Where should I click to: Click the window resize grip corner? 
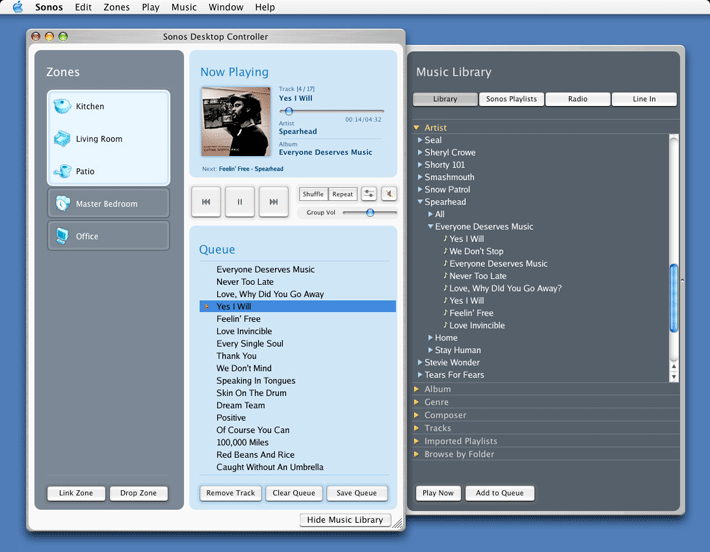pos(397,523)
